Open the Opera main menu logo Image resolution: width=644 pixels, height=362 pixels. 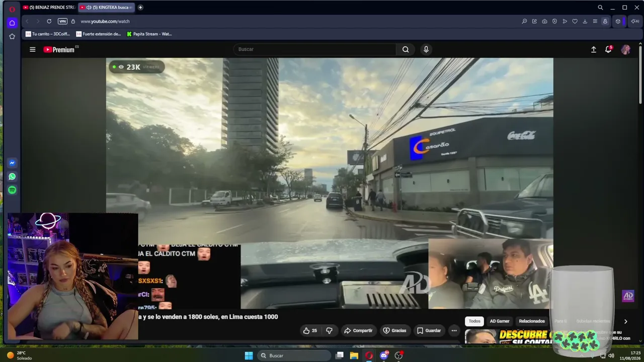12,8
